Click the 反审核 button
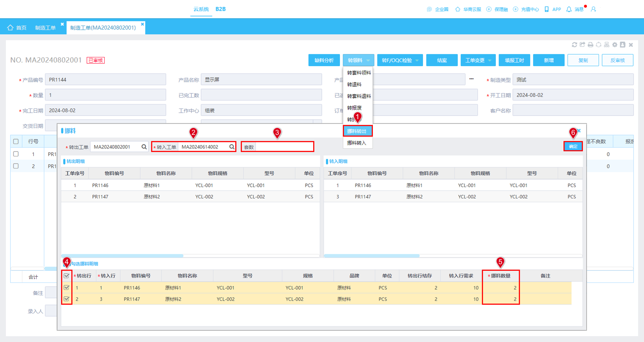 617,60
